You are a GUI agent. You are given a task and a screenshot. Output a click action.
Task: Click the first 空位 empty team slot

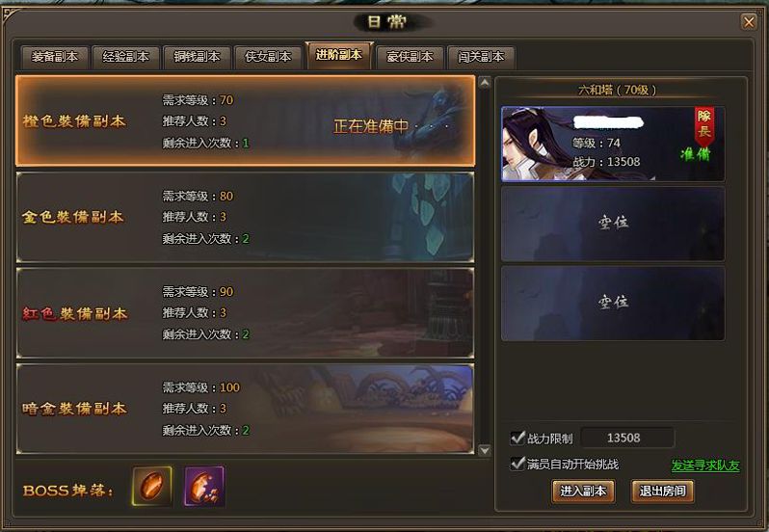pyautogui.click(x=613, y=223)
